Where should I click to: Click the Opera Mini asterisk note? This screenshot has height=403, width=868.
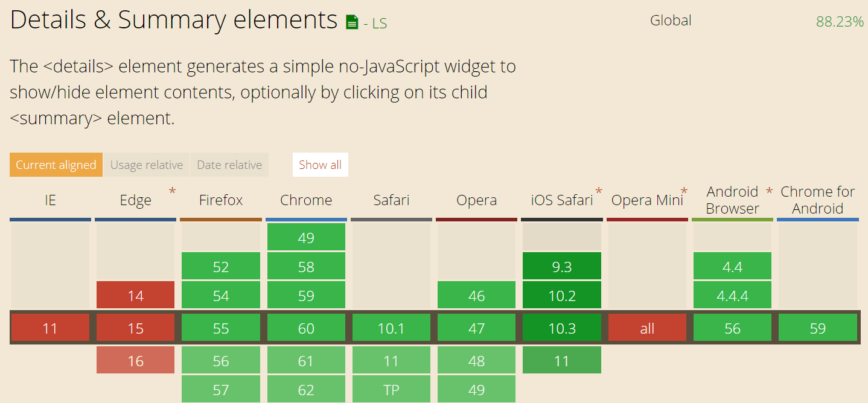click(x=684, y=191)
